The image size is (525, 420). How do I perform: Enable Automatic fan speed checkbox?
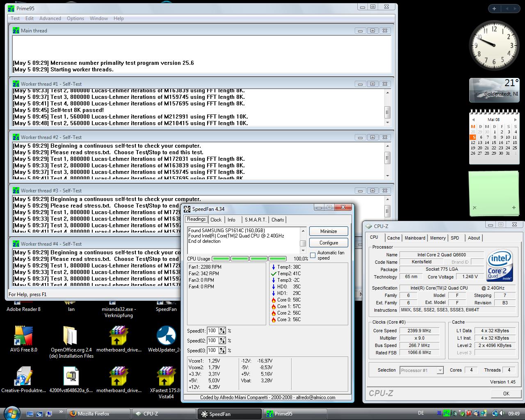pos(313,255)
